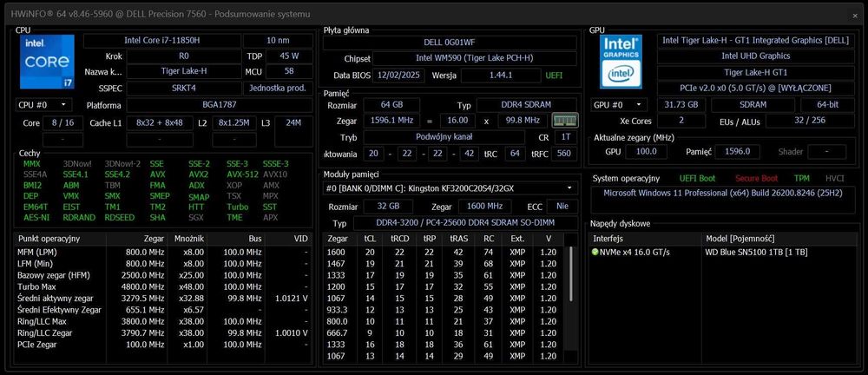Click the Interfejs column header in drives

(646, 239)
